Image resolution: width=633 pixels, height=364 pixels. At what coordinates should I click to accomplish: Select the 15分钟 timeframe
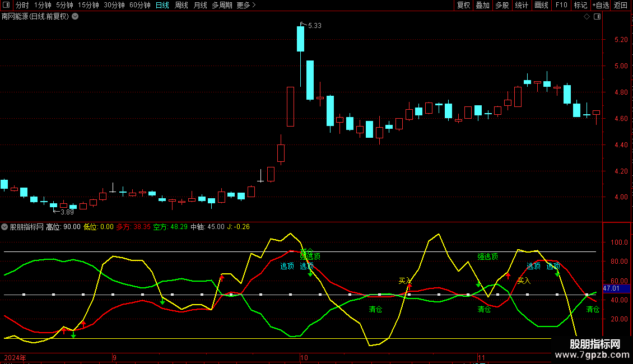[x=89, y=5]
